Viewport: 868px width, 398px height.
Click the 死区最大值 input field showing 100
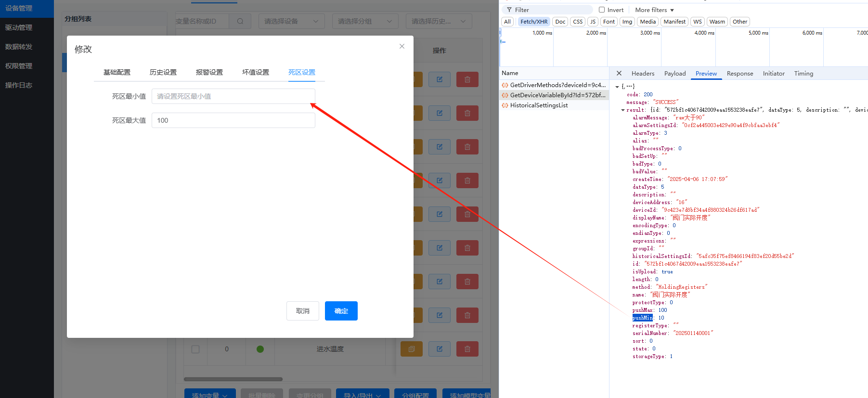click(x=233, y=120)
